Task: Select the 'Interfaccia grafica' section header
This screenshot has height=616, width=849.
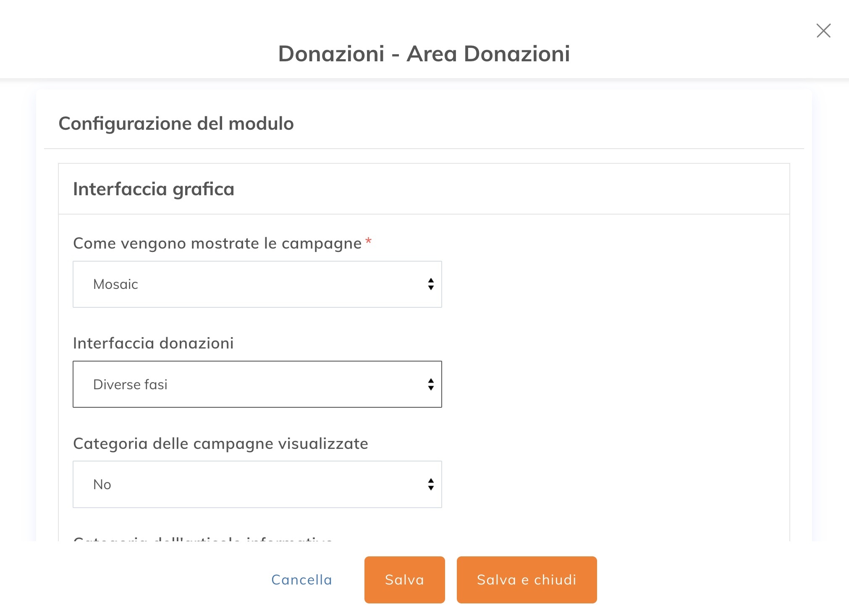Action: [154, 189]
